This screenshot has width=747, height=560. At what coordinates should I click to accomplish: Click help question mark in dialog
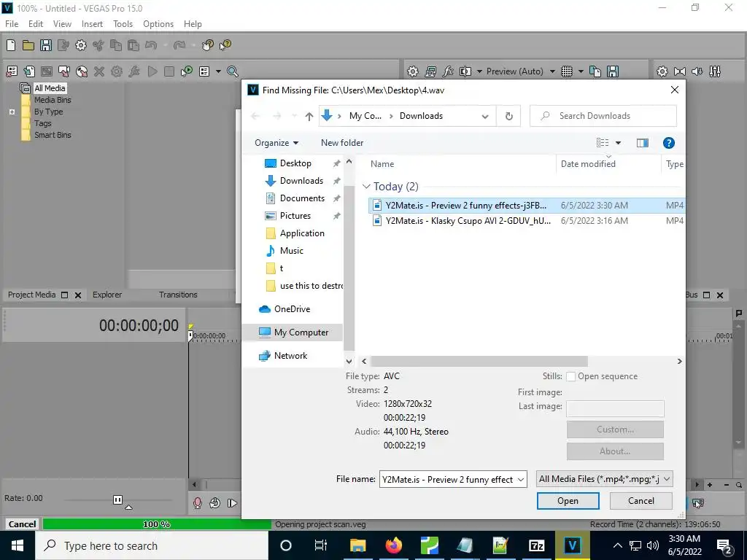pyautogui.click(x=668, y=143)
